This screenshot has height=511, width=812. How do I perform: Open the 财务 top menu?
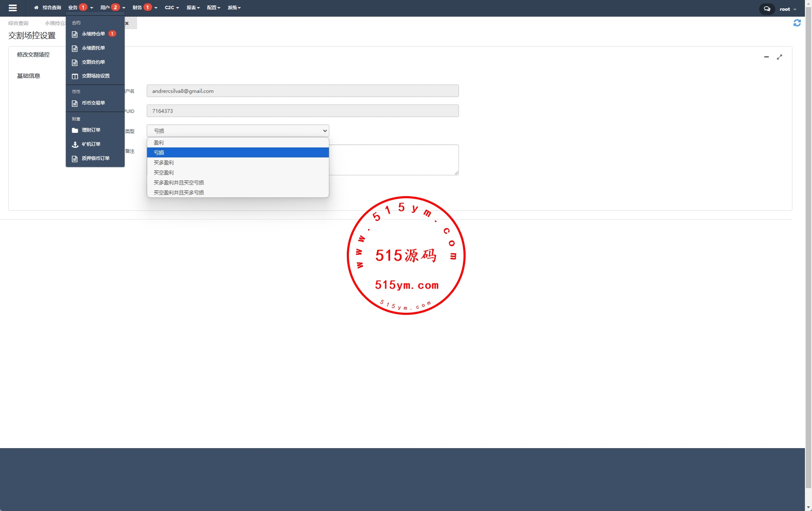click(x=144, y=7)
